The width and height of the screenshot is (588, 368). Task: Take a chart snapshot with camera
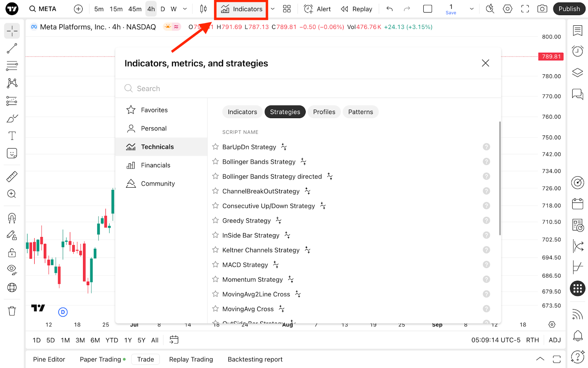click(x=542, y=9)
